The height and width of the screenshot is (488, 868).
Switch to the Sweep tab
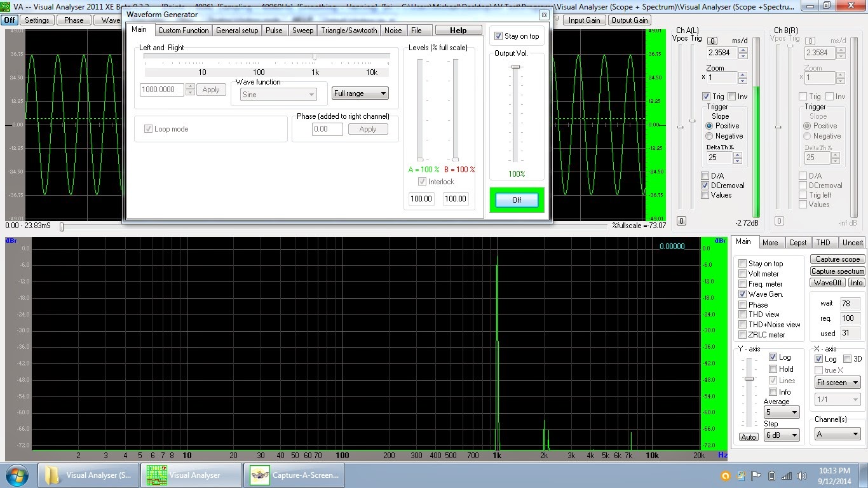[x=302, y=29]
